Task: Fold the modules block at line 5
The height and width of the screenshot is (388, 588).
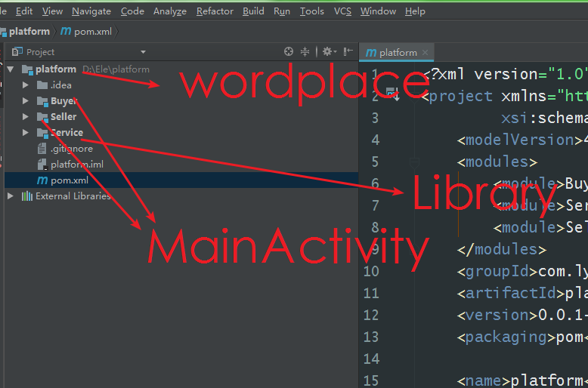Action: click(414, 162)
